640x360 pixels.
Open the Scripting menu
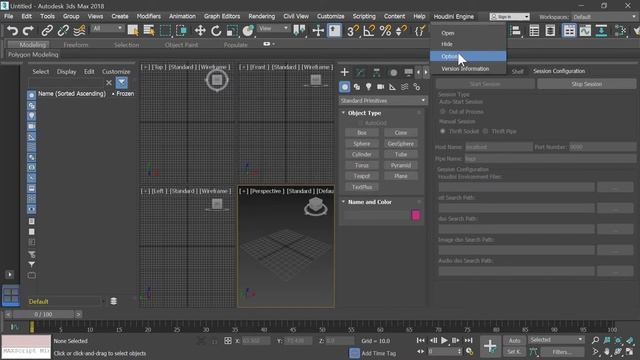[364, 16]
